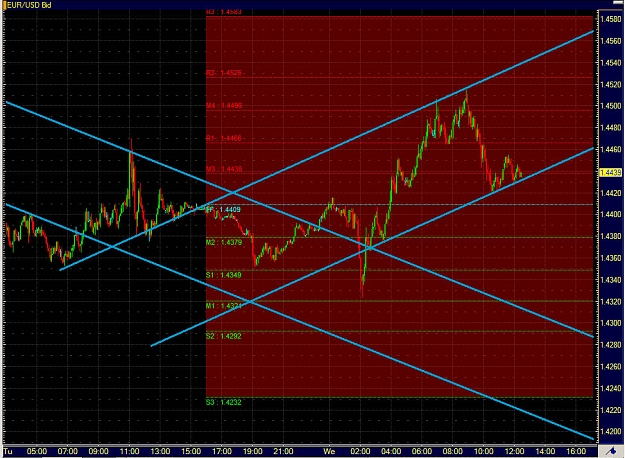Click the 11:00 time axis label
625x458 pixels.
pos(129,451)
